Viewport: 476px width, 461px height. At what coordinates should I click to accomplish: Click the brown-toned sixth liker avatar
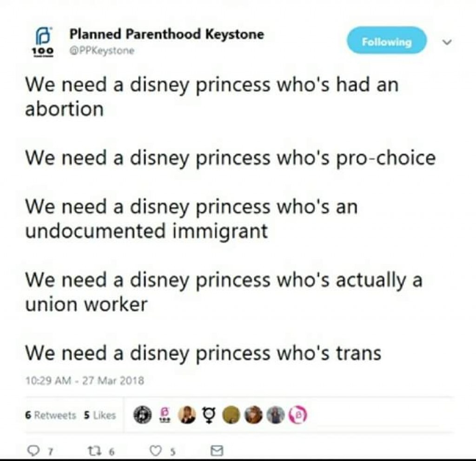click(253, 415)
